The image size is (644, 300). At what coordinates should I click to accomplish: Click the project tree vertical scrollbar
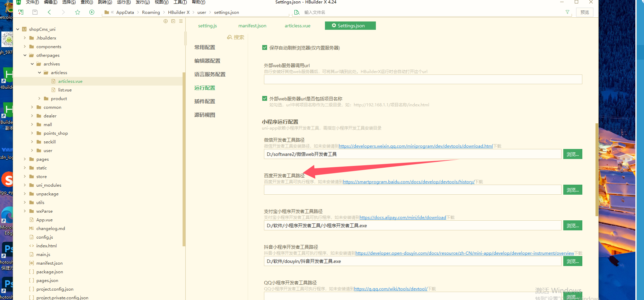pyautogui.click(x=184, y=159)
